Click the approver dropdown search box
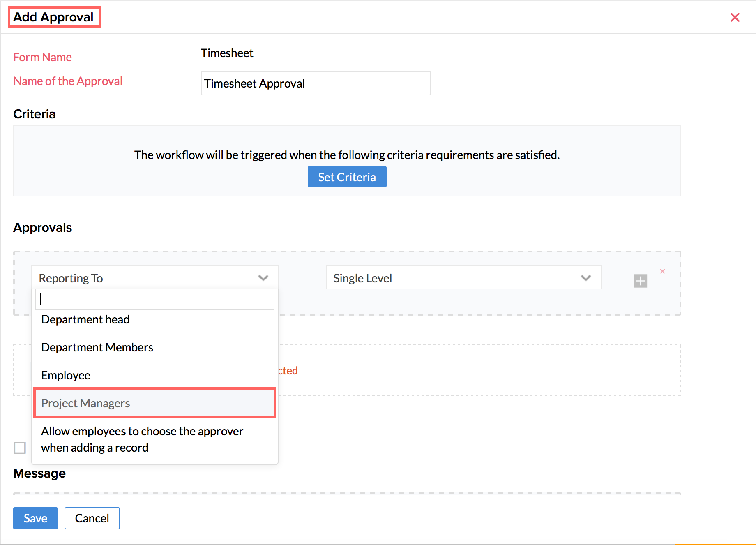The height and width of the screenshot is (545, 756). tap(155, 299)
